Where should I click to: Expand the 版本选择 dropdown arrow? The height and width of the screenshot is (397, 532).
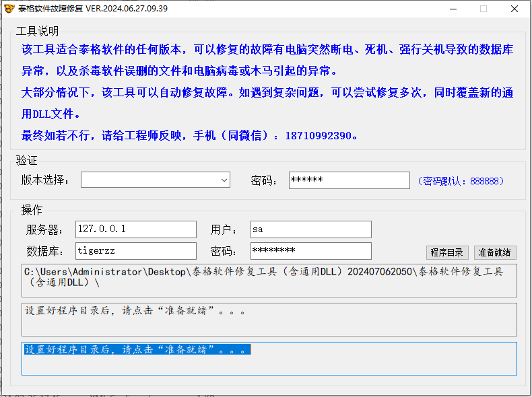click(224, 180)
